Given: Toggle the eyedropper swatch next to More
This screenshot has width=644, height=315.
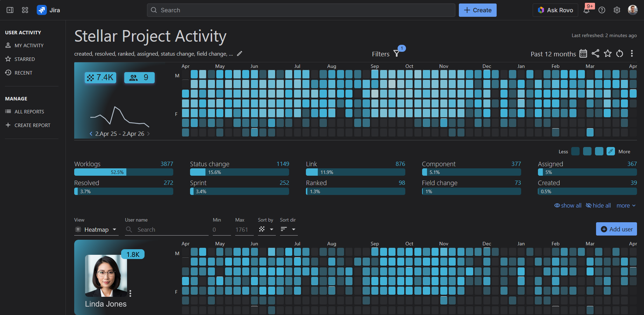Looking at the screenshot, I should 610,151.
